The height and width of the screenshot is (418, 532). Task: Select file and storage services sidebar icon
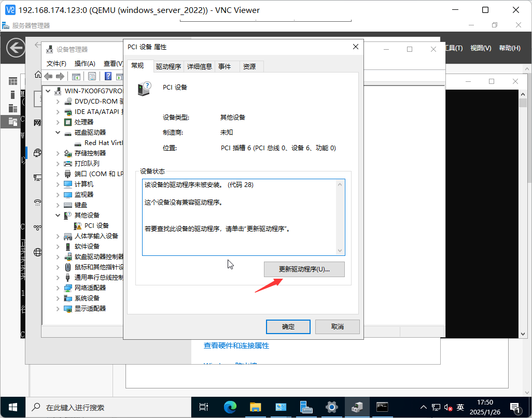13,121
